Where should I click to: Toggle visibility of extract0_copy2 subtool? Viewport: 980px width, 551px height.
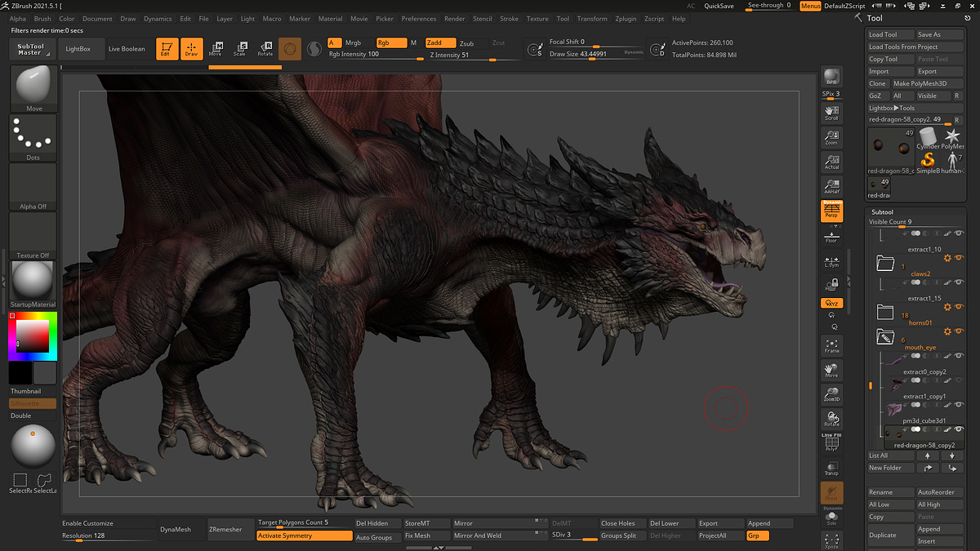point(959,356)
